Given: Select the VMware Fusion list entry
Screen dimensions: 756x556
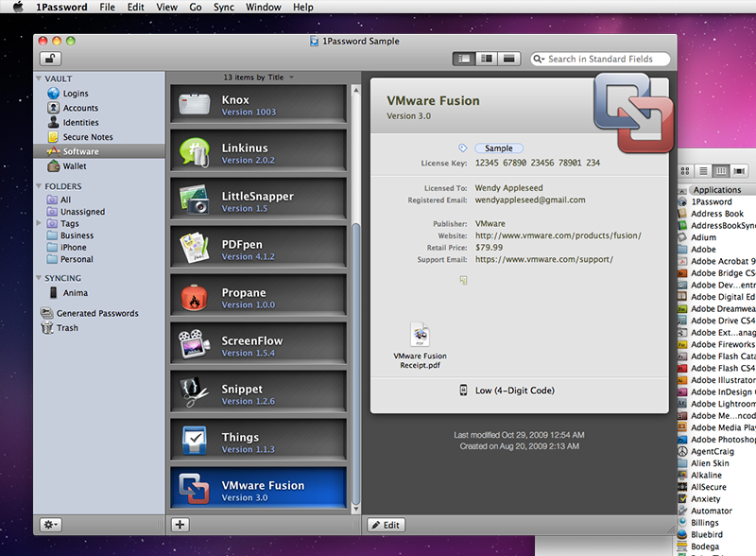Looking at the screenshot, I should pyautogui.click(x=258, y=489).
